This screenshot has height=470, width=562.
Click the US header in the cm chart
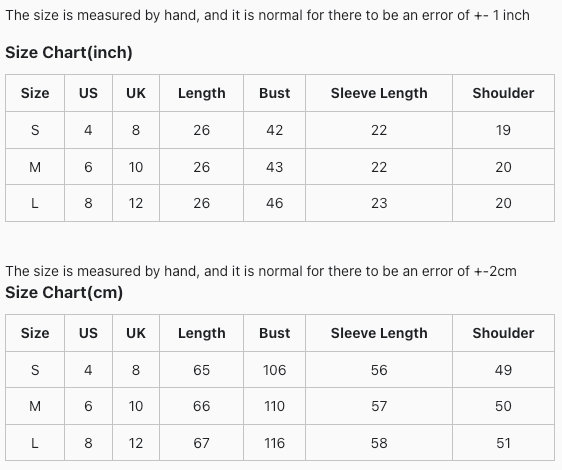(x=88, y=333)
